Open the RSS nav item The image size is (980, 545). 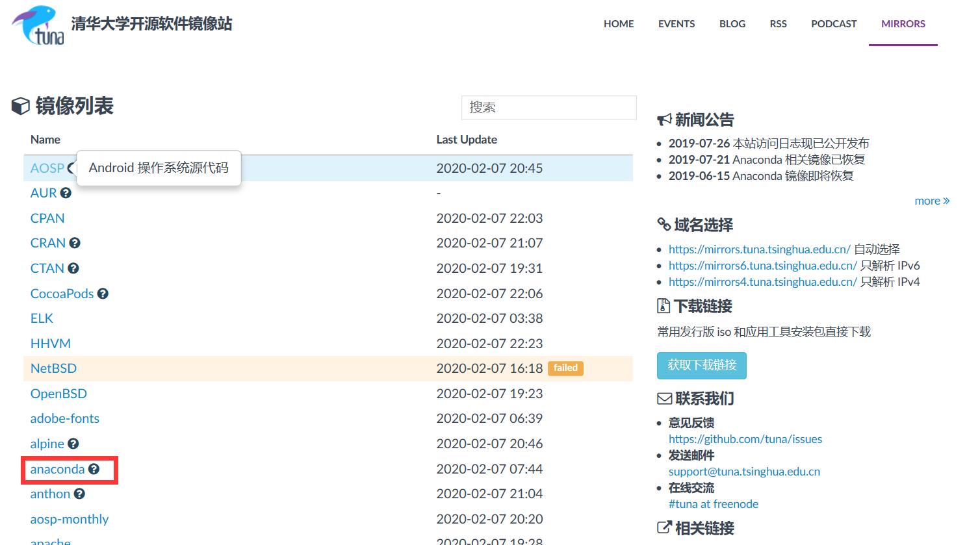[778, 23]
